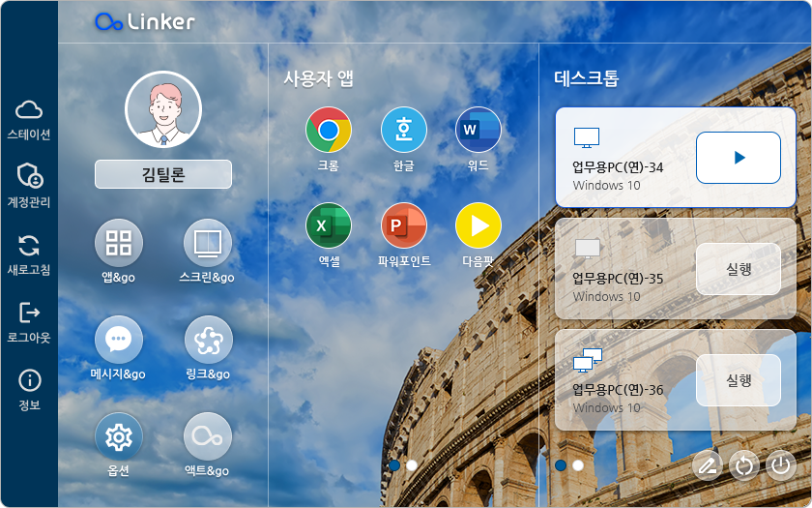Click the 사용자 앱 heading
Image resolution: width=812 pixels, height=508 pixels.
tap(318, 78)
